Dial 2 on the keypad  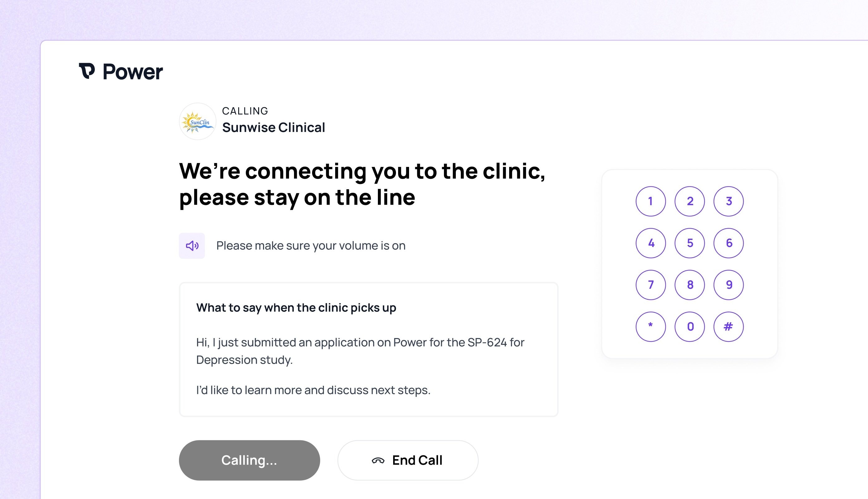click(x=690, y=201)
